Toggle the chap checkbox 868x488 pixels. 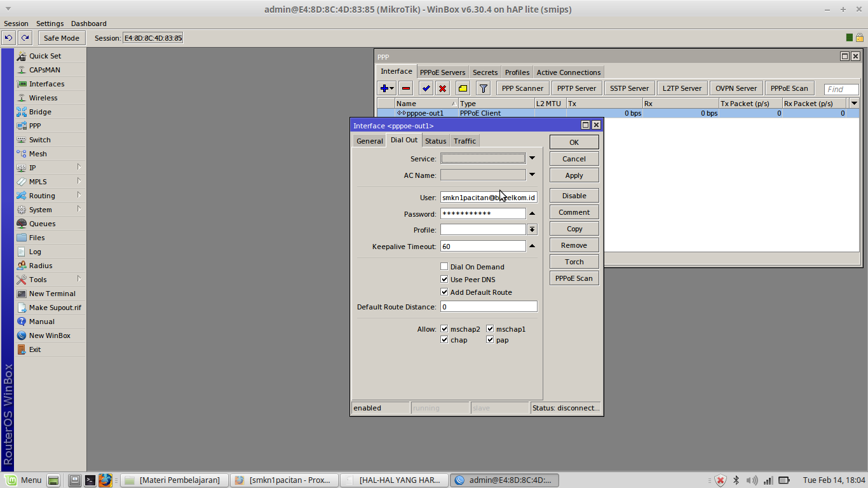click(x=444, y=340)
